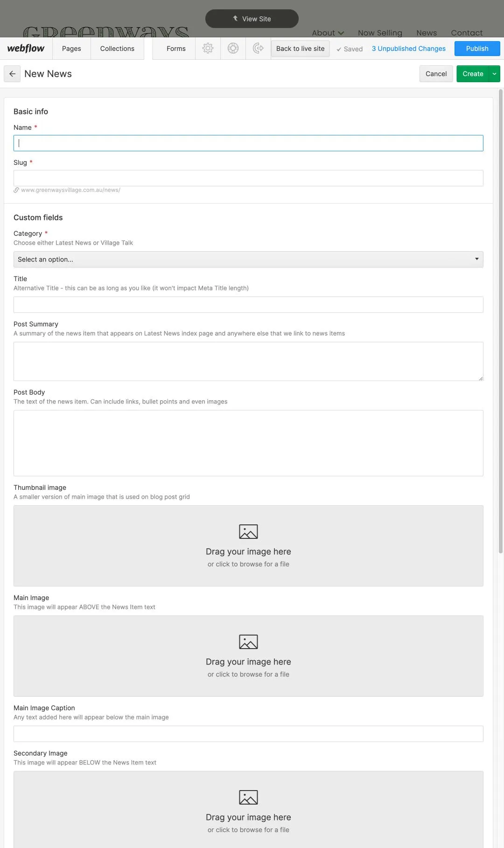
Task: Click the Webflow logo
Action: tap(26, 48)
